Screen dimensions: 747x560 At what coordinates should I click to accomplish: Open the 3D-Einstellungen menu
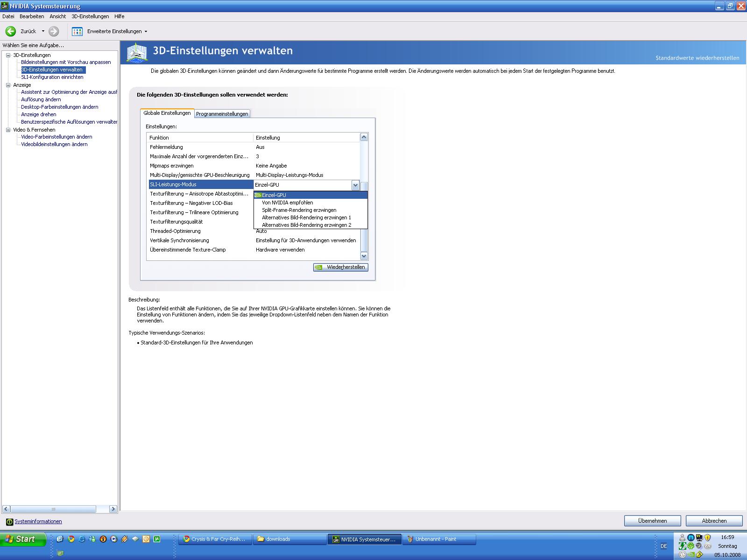pos(90,16)
